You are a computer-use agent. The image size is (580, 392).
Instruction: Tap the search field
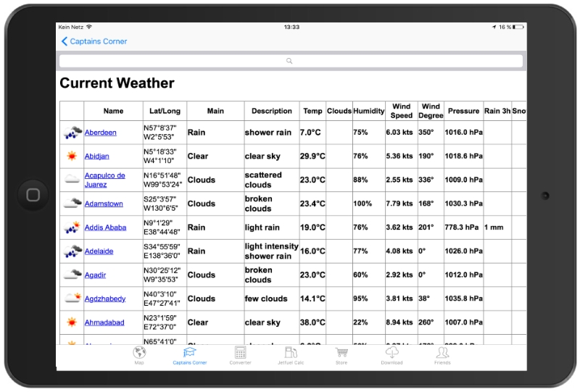click(x=291, y=61)
